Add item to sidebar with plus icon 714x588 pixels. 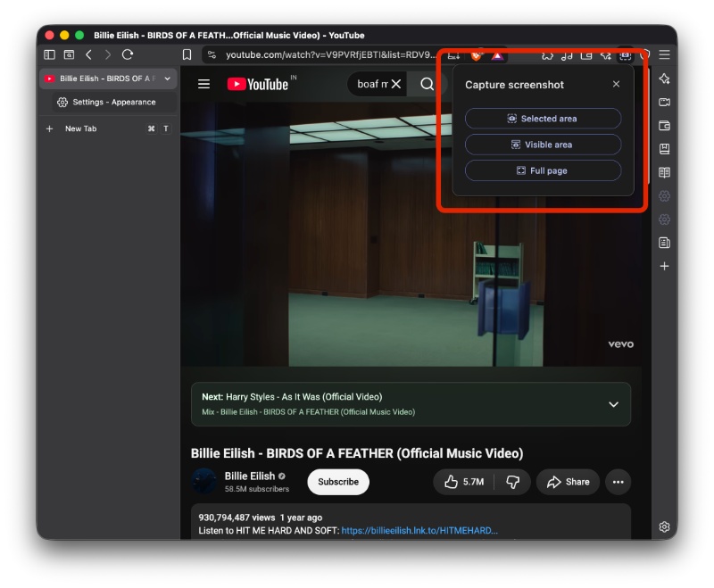coord(664,266)
